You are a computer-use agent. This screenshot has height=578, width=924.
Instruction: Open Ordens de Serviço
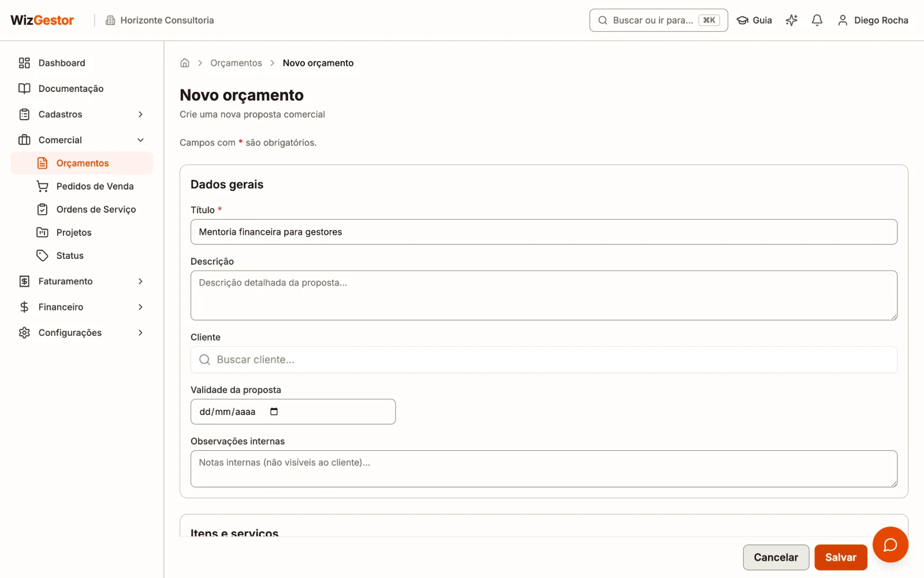tap(96, 209)
